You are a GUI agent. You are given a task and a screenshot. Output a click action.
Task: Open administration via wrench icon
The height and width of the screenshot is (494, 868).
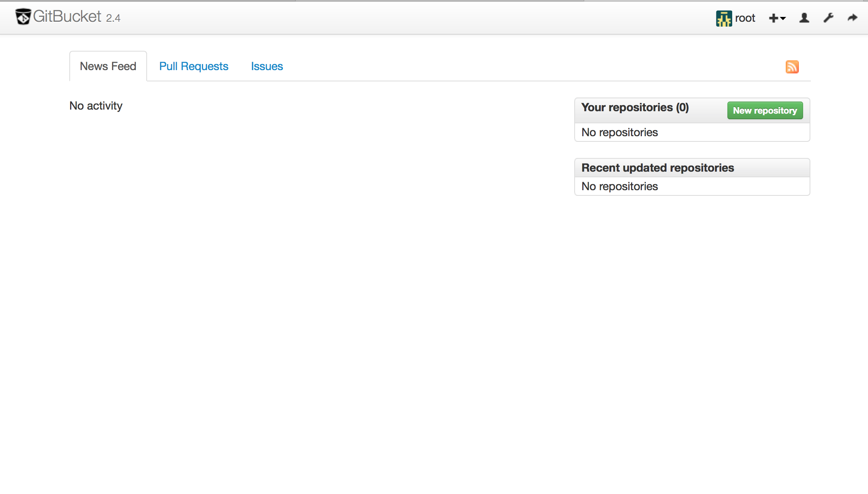coord(829,18)
